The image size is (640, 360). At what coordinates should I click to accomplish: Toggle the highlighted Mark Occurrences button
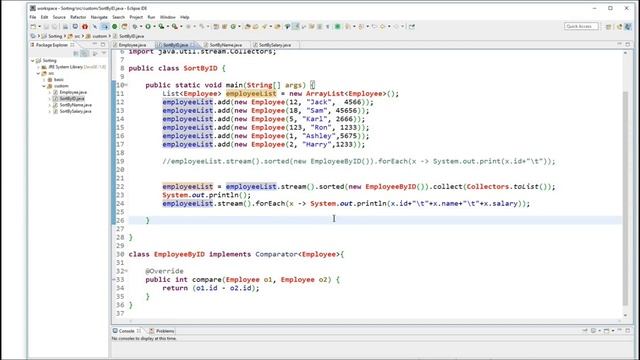click(x=296, y=27)
